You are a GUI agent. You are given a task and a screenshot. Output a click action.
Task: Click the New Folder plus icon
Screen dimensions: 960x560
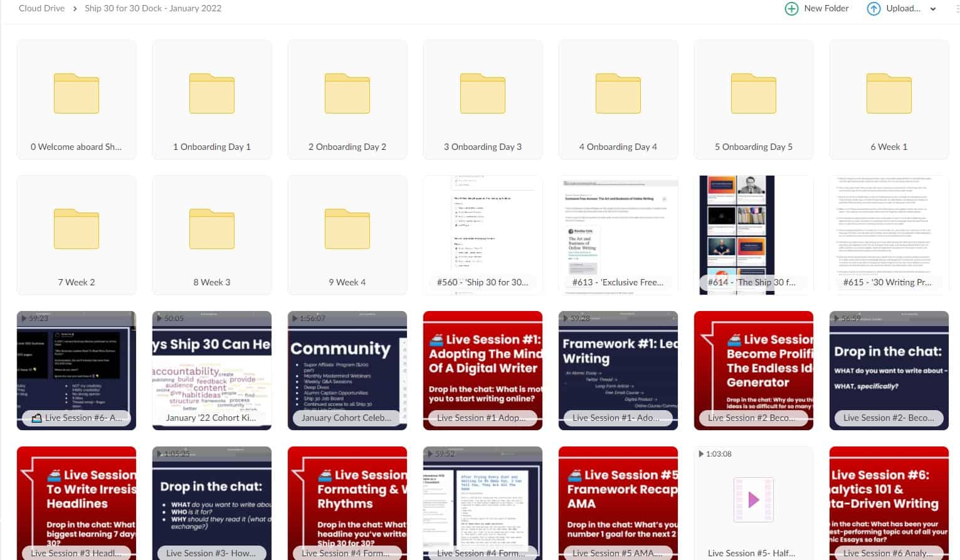pyautogui.click(x=791, y=9)
